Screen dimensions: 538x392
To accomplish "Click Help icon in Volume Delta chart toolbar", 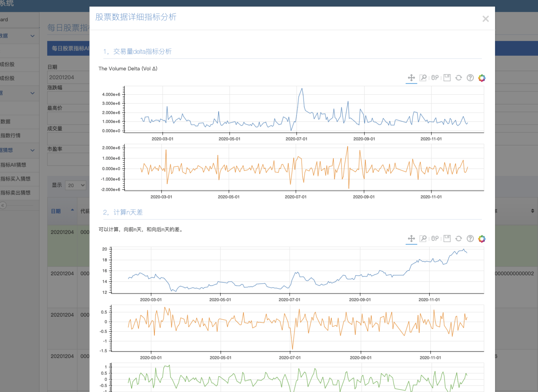I will click(470, 78).
